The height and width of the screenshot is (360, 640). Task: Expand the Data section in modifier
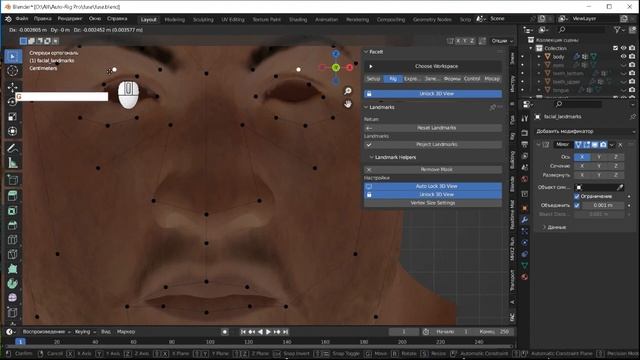click(544, 227)
